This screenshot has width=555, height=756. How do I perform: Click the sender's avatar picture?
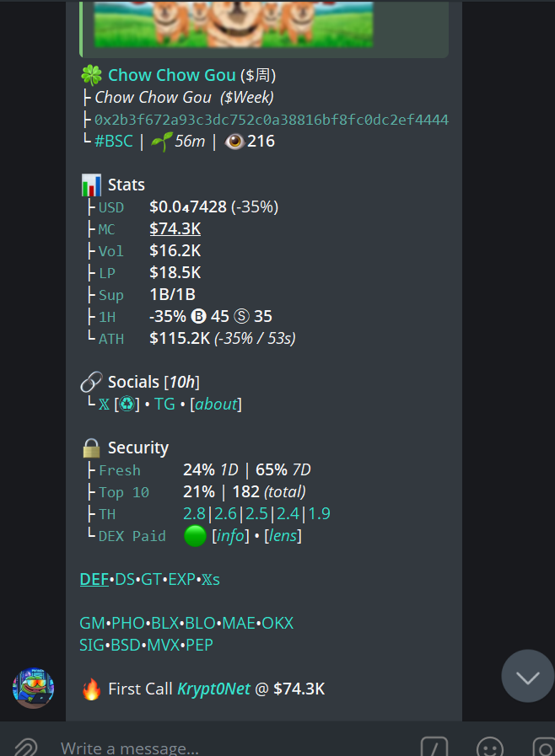(34, 688)
